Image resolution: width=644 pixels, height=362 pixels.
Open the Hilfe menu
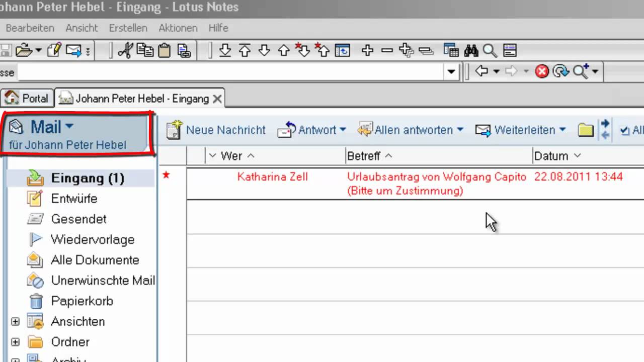pos(218,28)
